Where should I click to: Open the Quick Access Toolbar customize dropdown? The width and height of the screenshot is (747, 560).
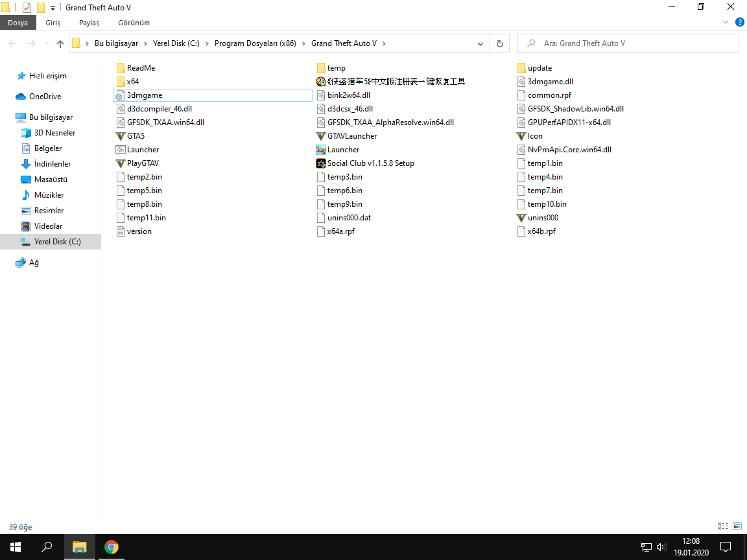click(x=53, y=8)
